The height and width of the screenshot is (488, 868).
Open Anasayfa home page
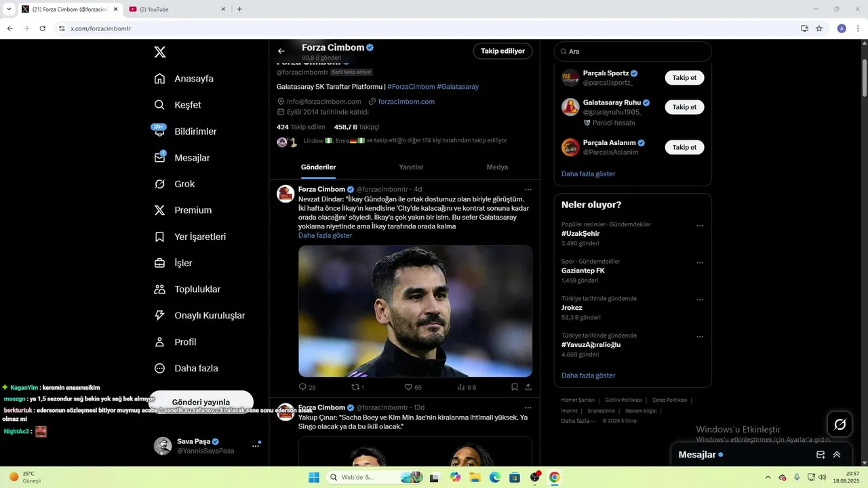click(184, 79)
